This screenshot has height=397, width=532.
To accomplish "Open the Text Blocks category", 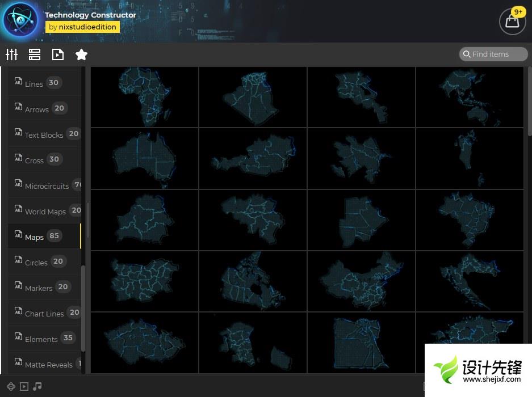I will (44, 134).
